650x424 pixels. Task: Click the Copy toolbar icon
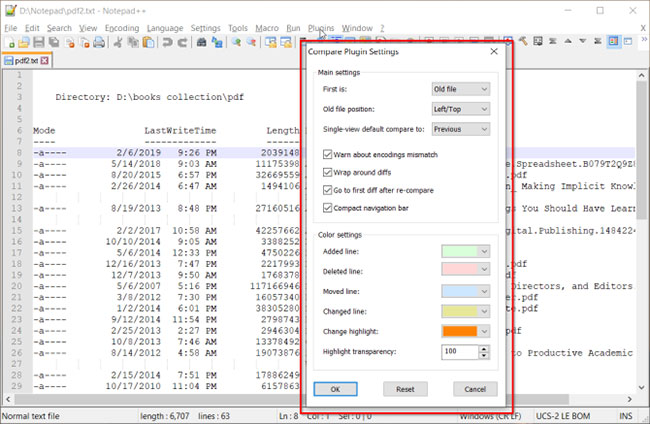coord(133,42)
